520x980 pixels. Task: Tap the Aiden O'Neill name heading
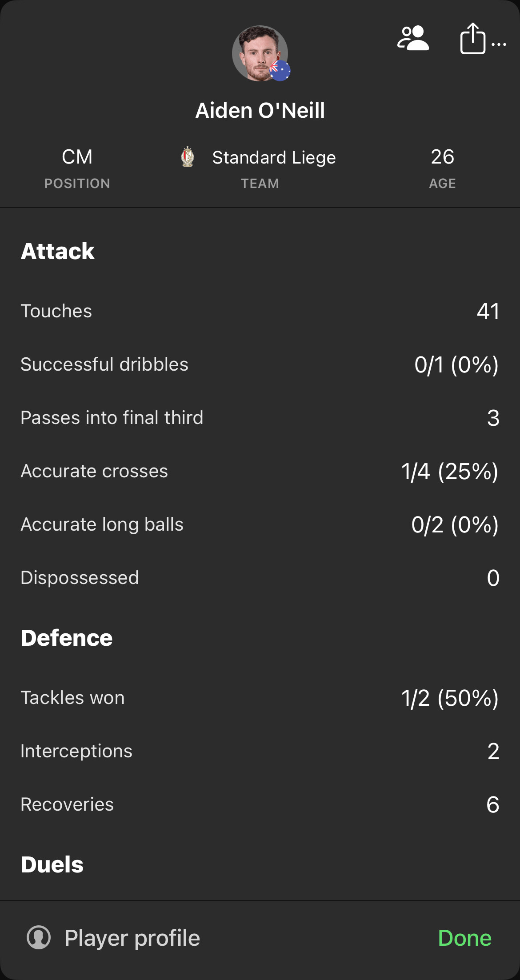pyautogui.click(x=260, y=110)
